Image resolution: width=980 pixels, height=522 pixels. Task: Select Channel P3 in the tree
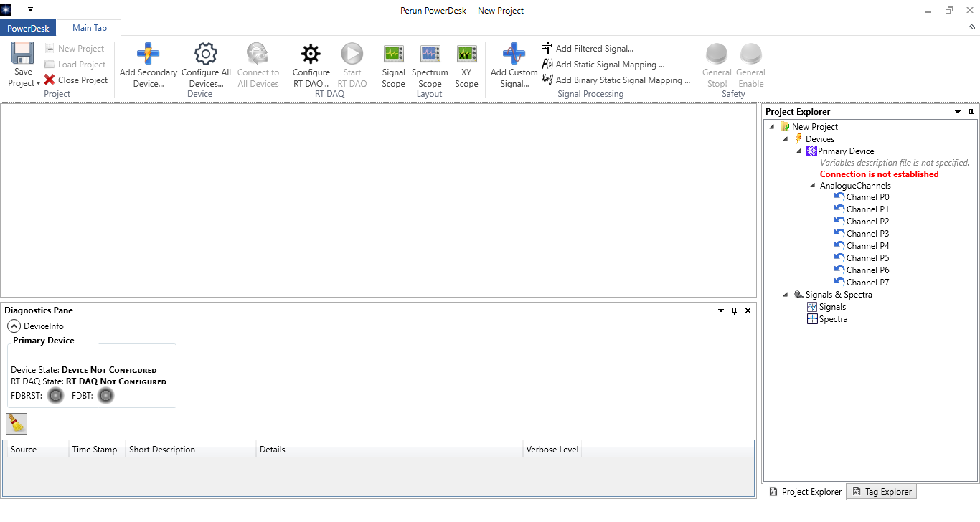tap(867, 234)
